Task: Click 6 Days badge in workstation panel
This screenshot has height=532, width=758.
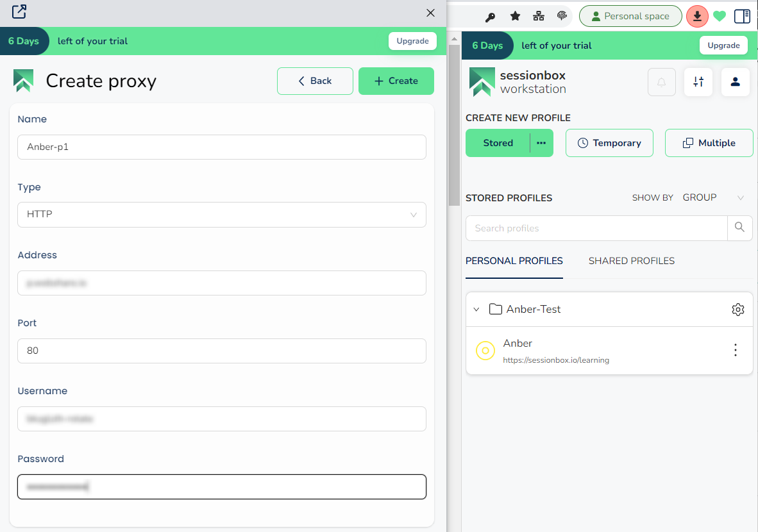Action: pyautogui.click(x=487, y=46)
